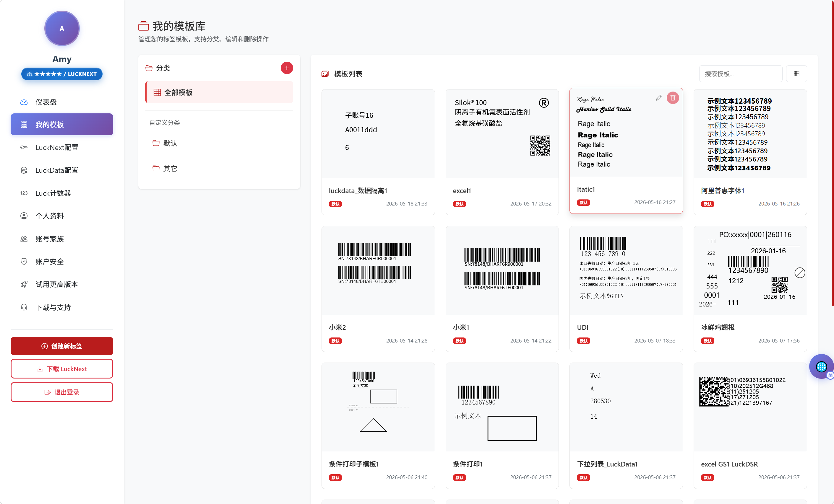834x504 pixels.
Task: Click 试用更高版本 upgrade option
Action: click(x=61, y=284)
